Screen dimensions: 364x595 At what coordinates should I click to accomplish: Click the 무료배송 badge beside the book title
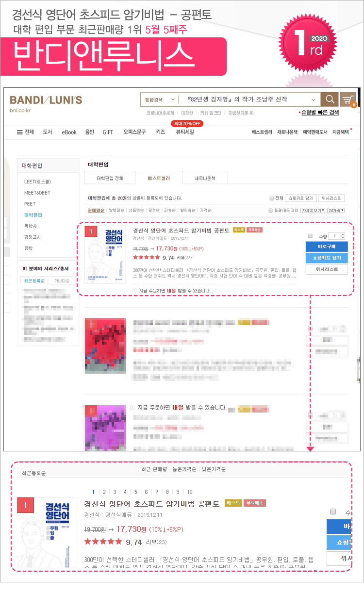(x=254, y=230)
